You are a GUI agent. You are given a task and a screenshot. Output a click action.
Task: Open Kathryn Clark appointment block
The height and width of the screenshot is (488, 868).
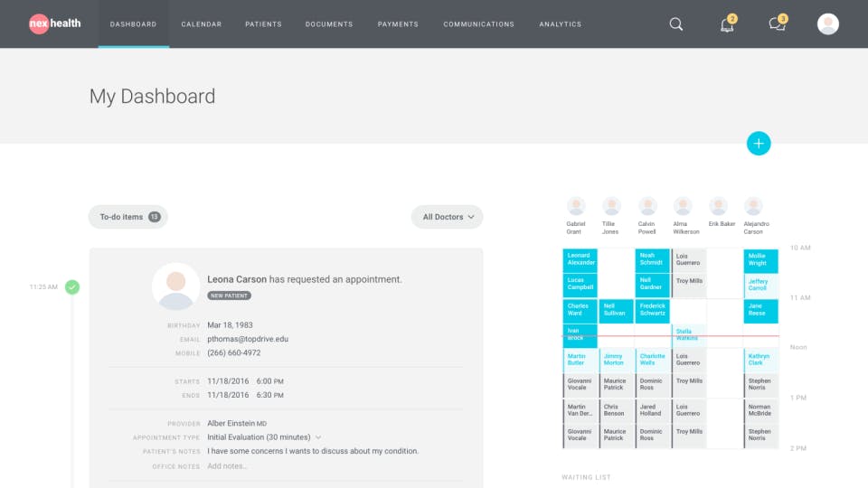point(760,361)
